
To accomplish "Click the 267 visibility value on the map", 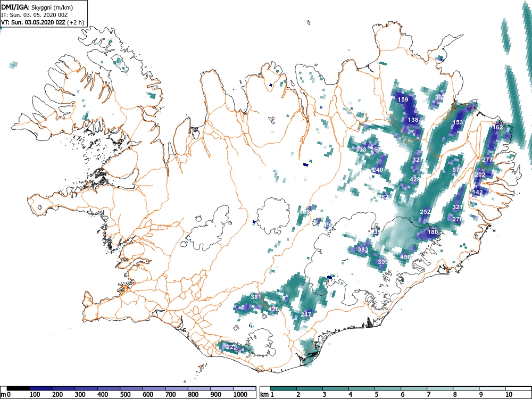I will coord(376,149).
